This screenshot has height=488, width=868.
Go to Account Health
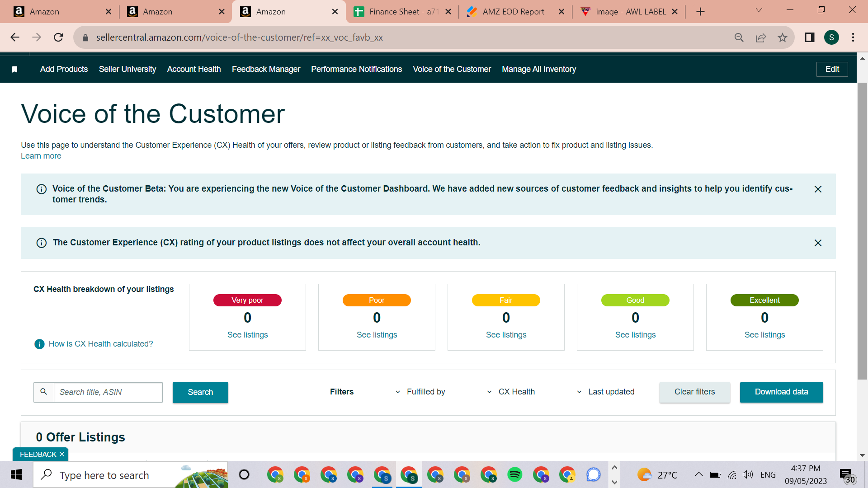[x=194, y=69]
